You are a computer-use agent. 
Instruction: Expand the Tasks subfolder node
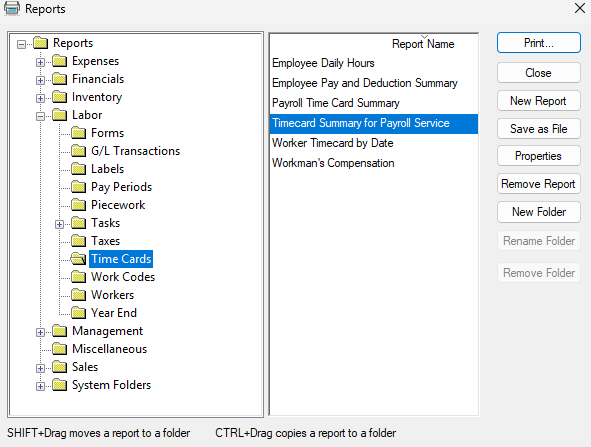59,224
